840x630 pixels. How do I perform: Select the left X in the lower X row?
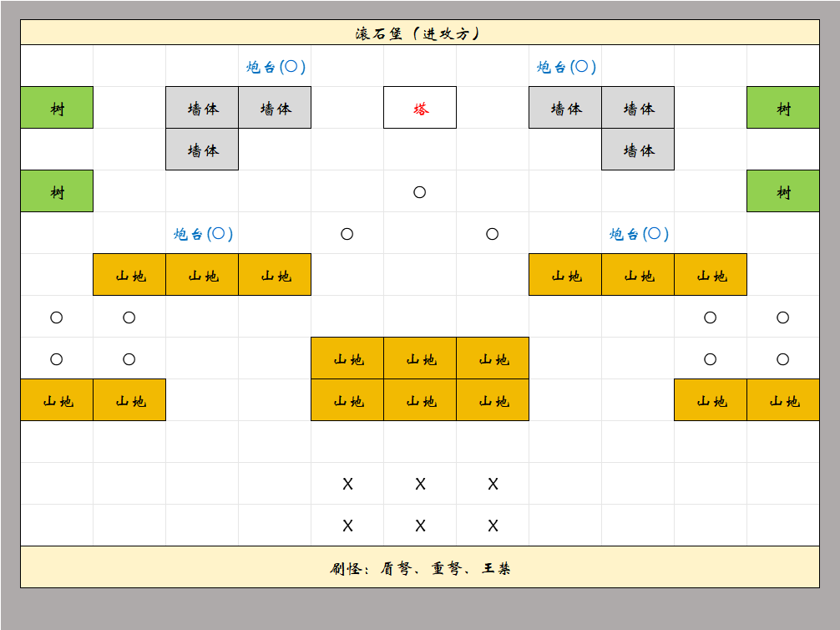tap(347, 526)
